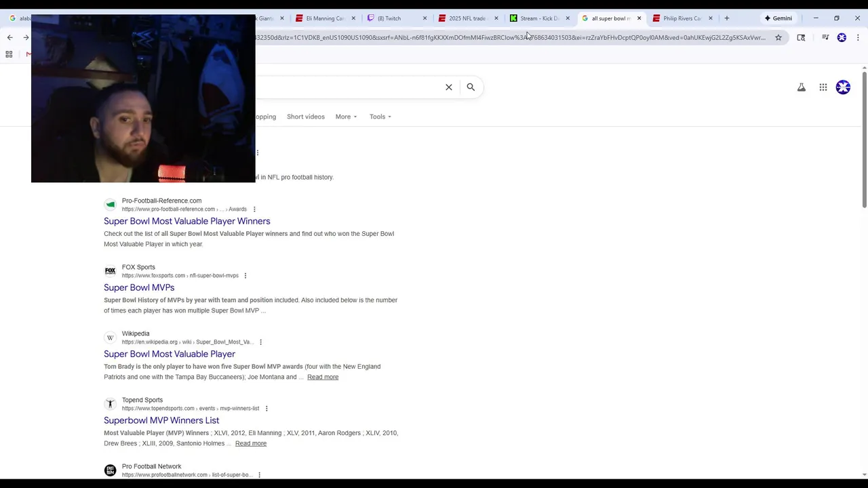Close the Philip Rivers tab
Viewport: 868px width, 488px height.
711,18
